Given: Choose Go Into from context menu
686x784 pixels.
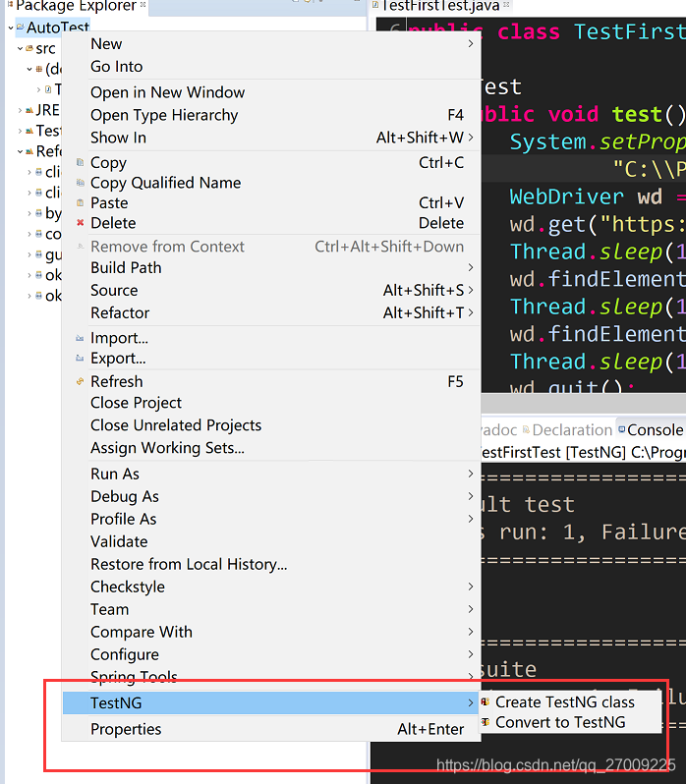Looking at the screenshot, I should 271,67.
